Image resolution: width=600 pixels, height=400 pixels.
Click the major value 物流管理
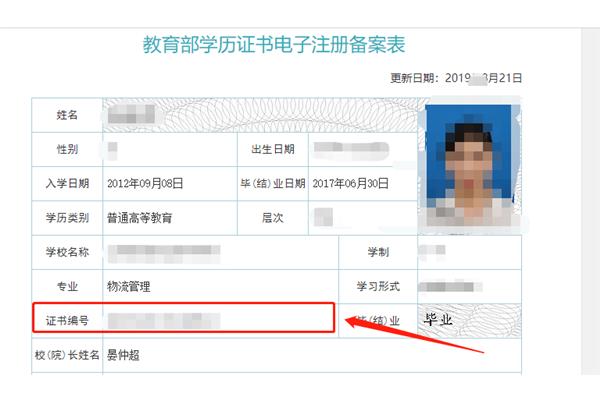(129, 286)
